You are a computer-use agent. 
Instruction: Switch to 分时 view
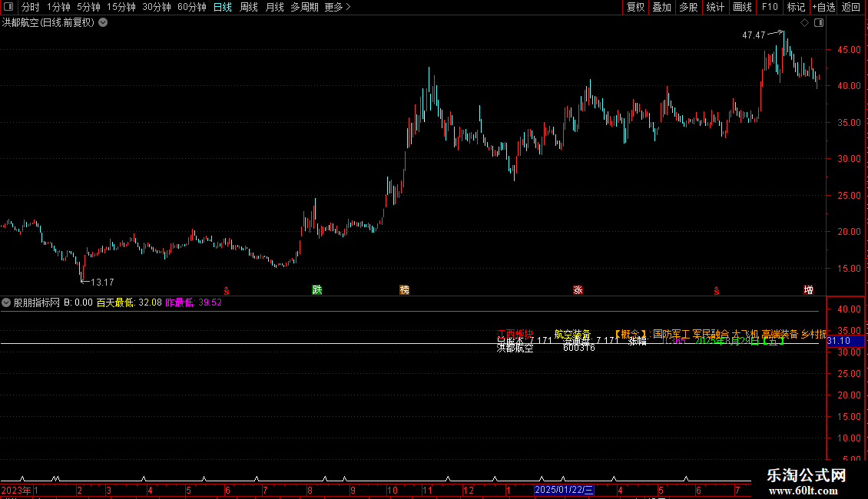click(x=31, y=7)
